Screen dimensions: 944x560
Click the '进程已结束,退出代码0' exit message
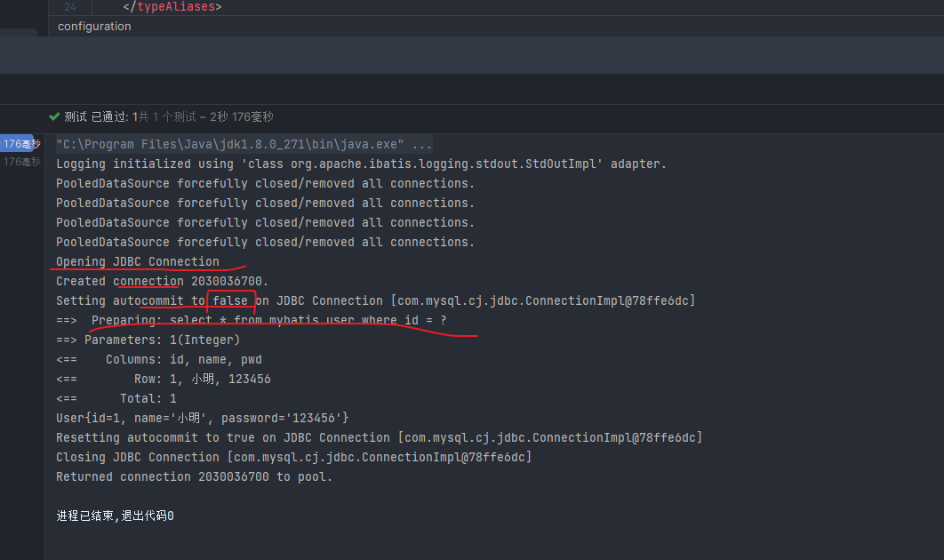pyautogui.click(x=115, y=516)
